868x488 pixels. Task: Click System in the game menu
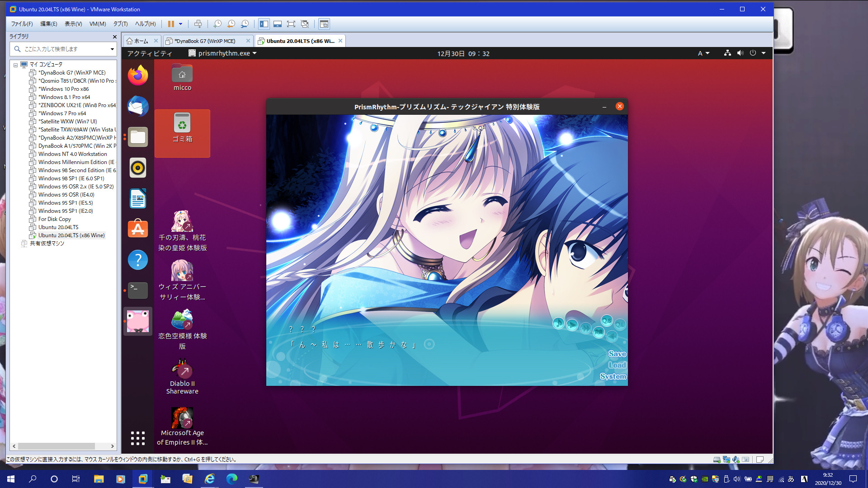pos(613,376)
